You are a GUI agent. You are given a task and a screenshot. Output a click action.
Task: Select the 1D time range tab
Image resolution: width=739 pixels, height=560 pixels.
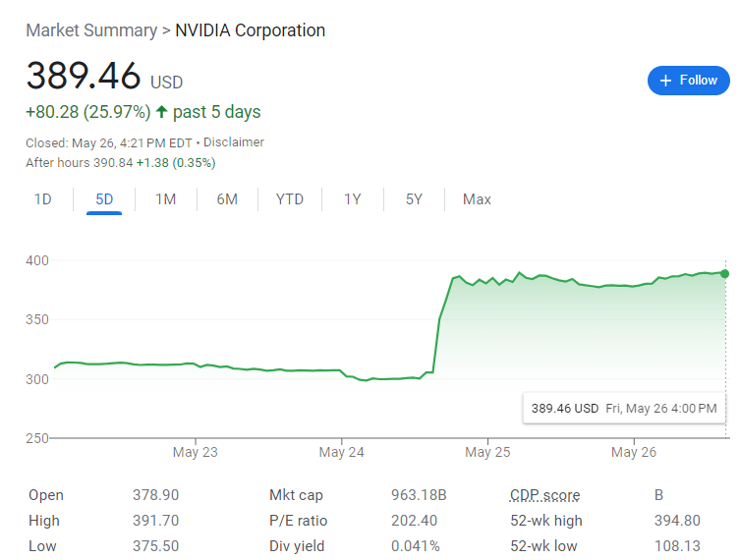tap(43, 199)
